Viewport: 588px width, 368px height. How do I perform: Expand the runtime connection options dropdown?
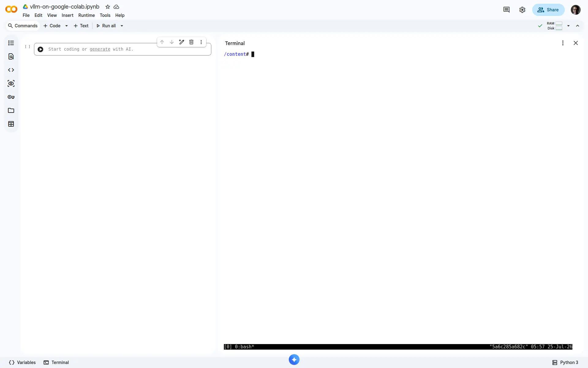(568, 26)
